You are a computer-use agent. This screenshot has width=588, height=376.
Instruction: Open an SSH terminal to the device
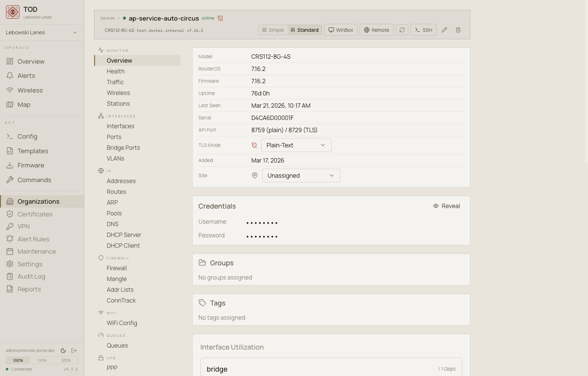coord(423,30)
